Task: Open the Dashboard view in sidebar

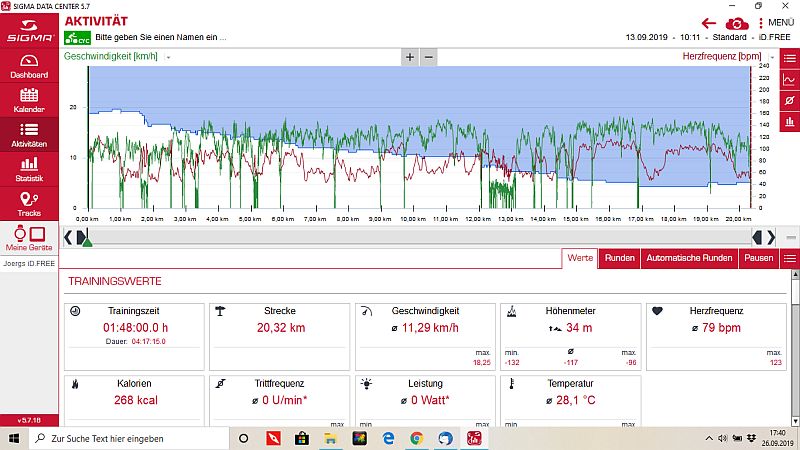Action: point(29,66)
